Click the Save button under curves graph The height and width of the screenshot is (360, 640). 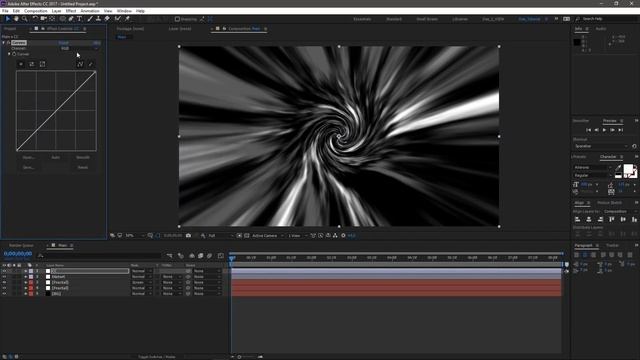[x=28, y=167]
